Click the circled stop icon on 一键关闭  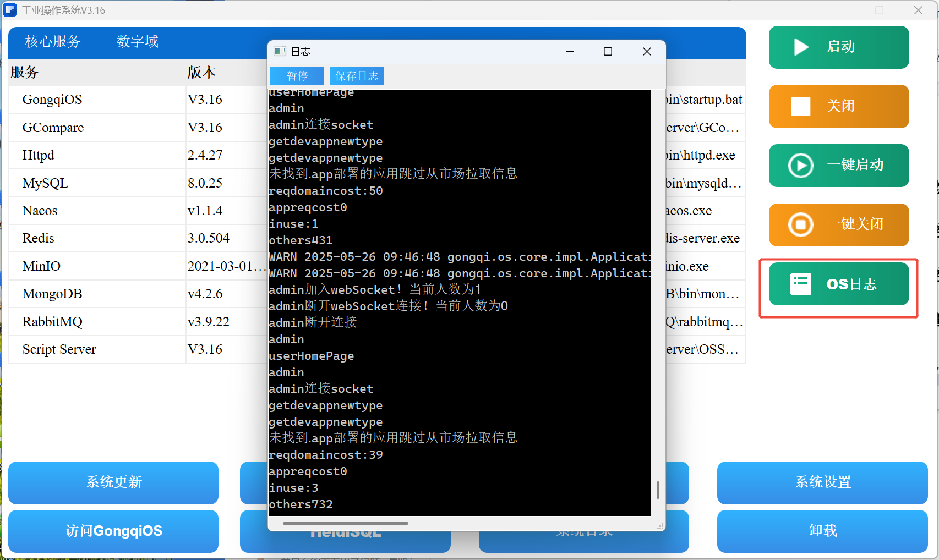801,224
